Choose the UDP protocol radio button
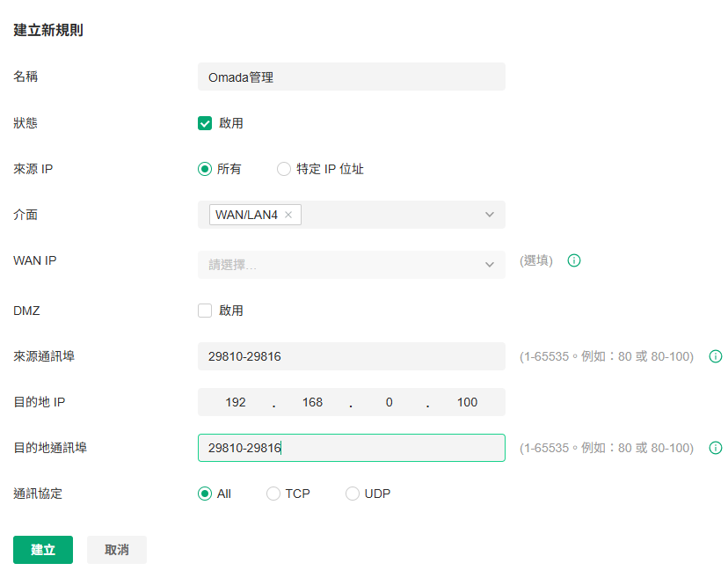Screen dimensions: 728x578 point(353,494)
